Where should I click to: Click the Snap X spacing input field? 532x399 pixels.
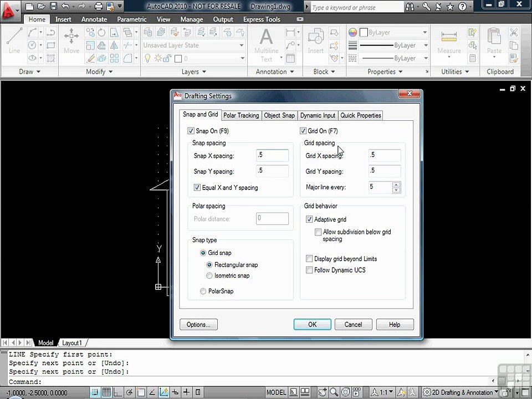[273, 155]
